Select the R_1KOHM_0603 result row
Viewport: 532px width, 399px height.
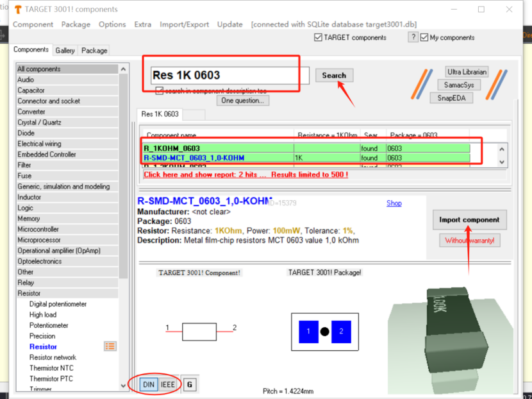coord(306,148)
